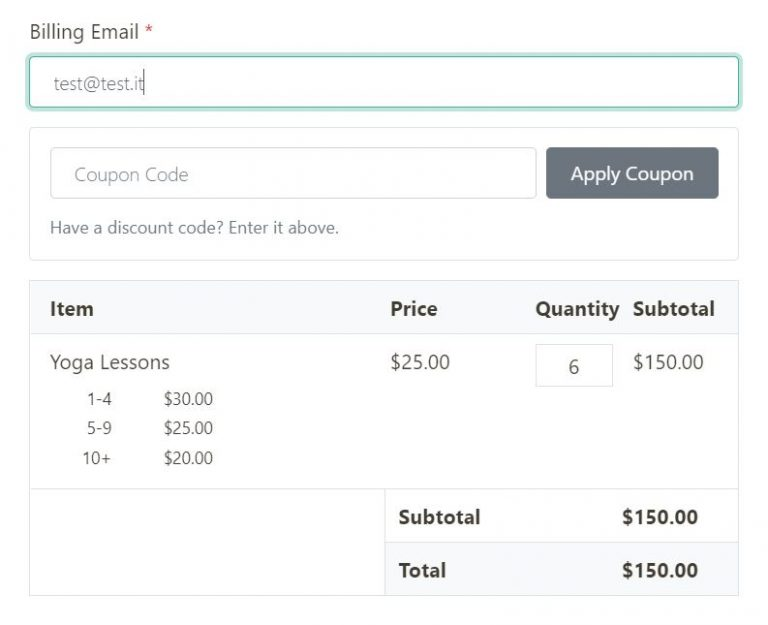Click the red required asterisk
Image resolution: width=768 pixels, height=625 pixels.
click(x=149, y=32)
